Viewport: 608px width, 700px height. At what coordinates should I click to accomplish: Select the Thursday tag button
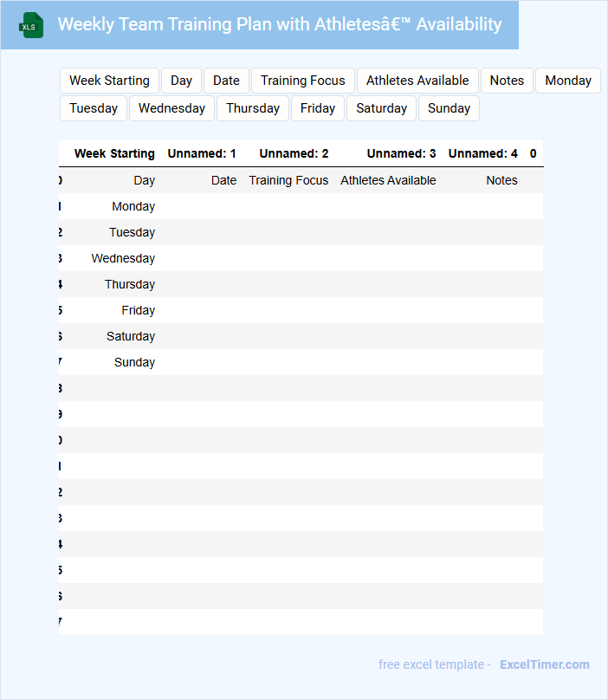[x=253, y=108]
